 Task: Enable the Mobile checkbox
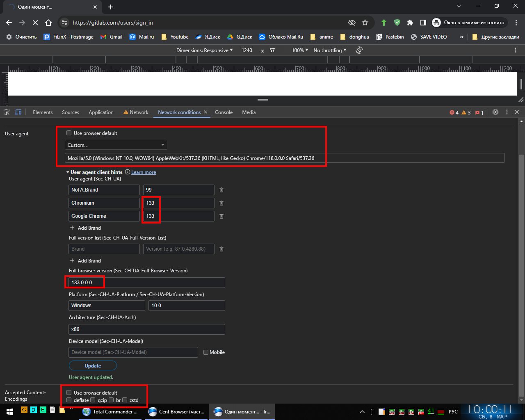[206, 352]
